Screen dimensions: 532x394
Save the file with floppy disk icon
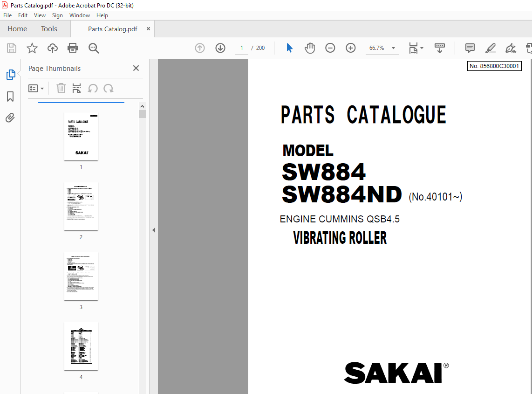pos(12,48)
